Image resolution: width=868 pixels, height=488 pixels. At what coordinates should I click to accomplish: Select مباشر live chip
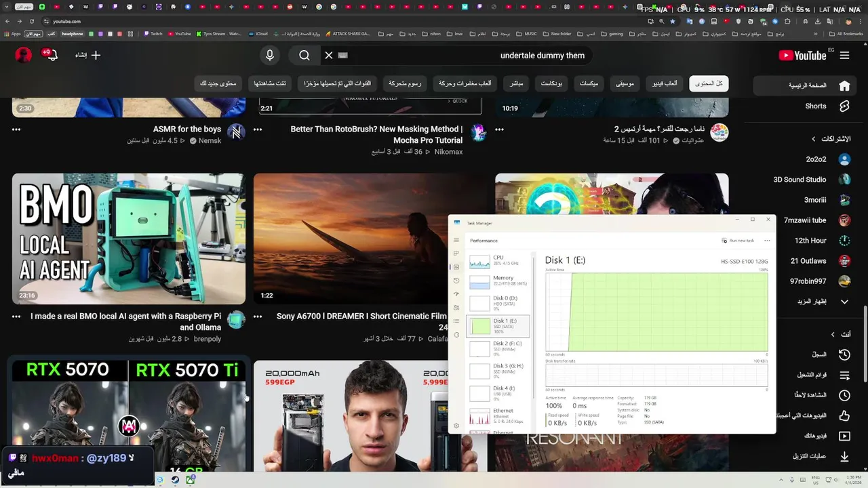click(x=516, y=83)
